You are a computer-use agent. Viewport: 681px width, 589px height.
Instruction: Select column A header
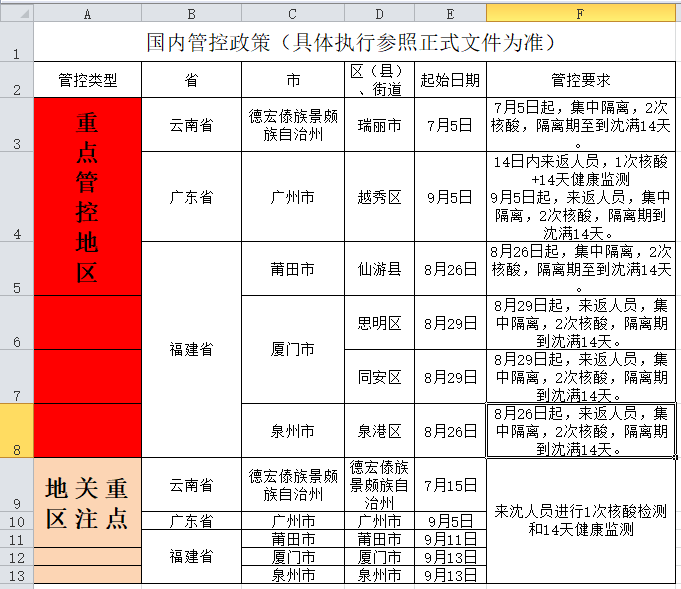[87, 13]
